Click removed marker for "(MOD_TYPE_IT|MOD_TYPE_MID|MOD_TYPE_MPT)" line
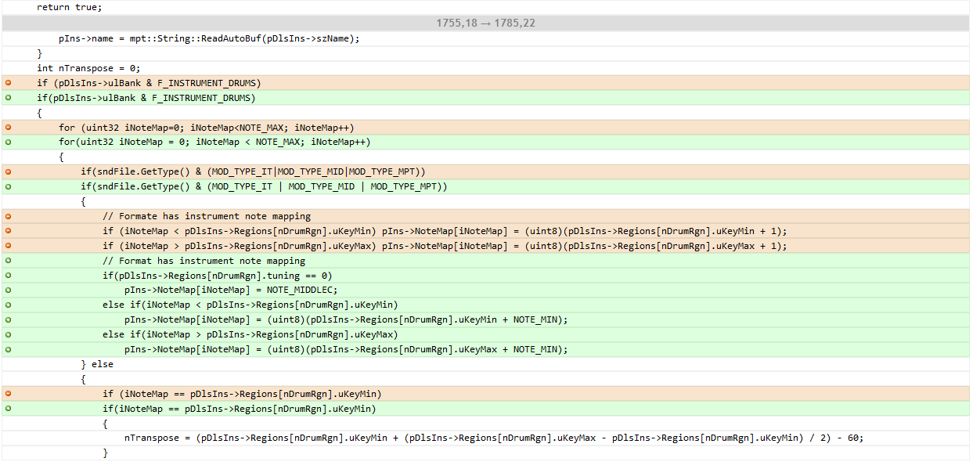Viewport: 980px width, 469px height. coord(8,172)
